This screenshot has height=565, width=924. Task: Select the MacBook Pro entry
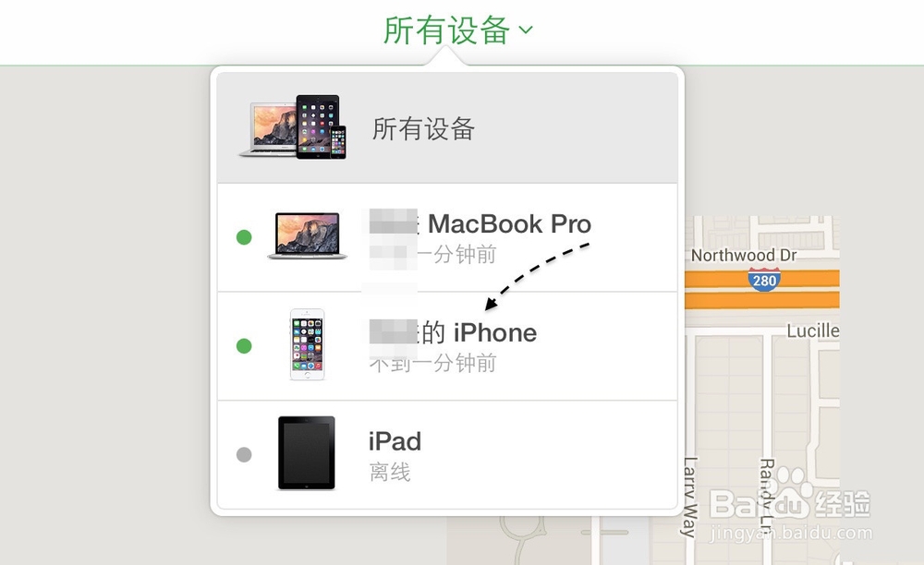(447, 238)
